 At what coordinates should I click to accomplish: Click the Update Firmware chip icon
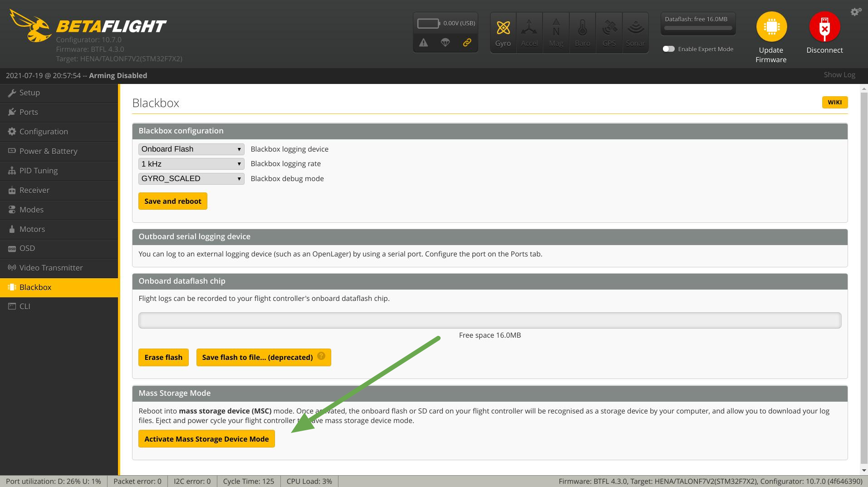pos(771,27)
